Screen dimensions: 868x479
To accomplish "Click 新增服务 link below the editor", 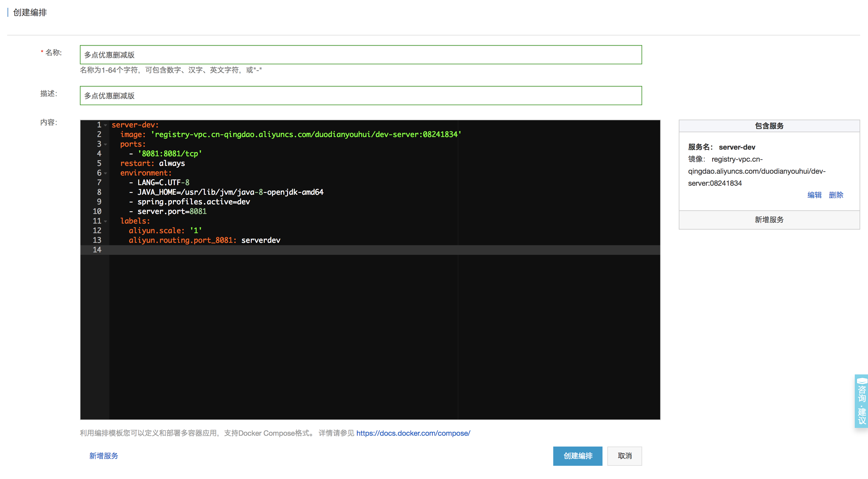I will coord(103,456).
